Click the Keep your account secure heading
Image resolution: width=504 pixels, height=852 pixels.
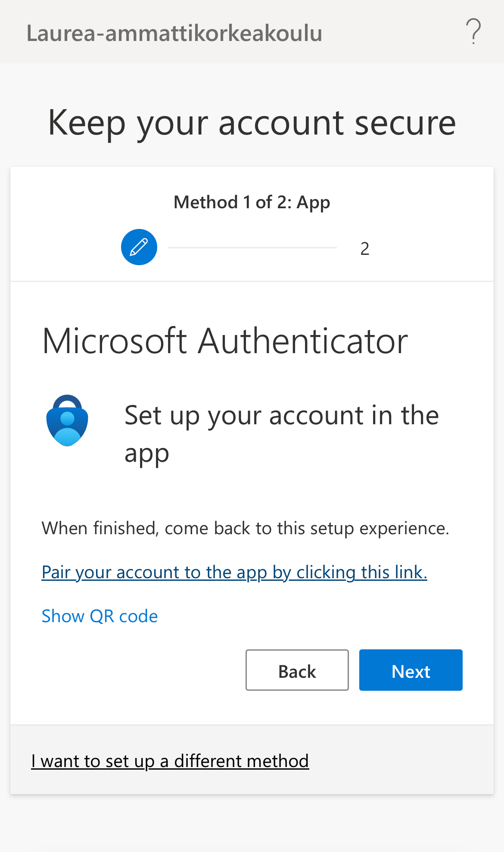252,123
